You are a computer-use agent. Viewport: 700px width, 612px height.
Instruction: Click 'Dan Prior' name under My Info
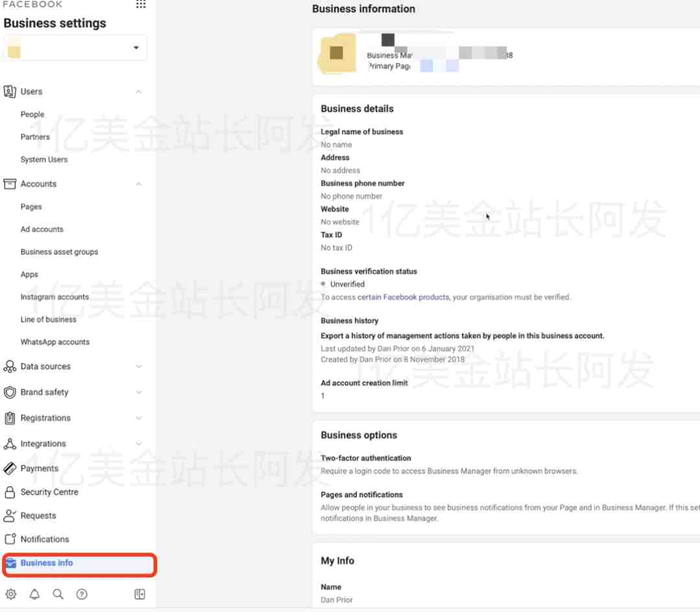coord(336,600)
